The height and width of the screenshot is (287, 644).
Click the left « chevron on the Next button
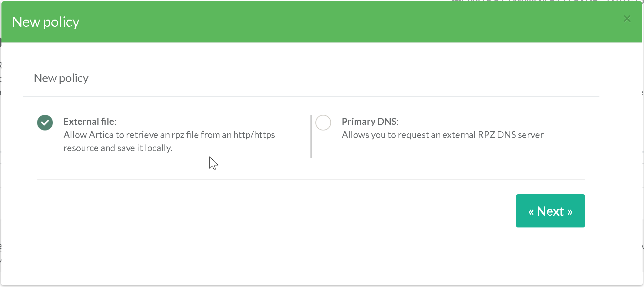click(x=531, y=212)
